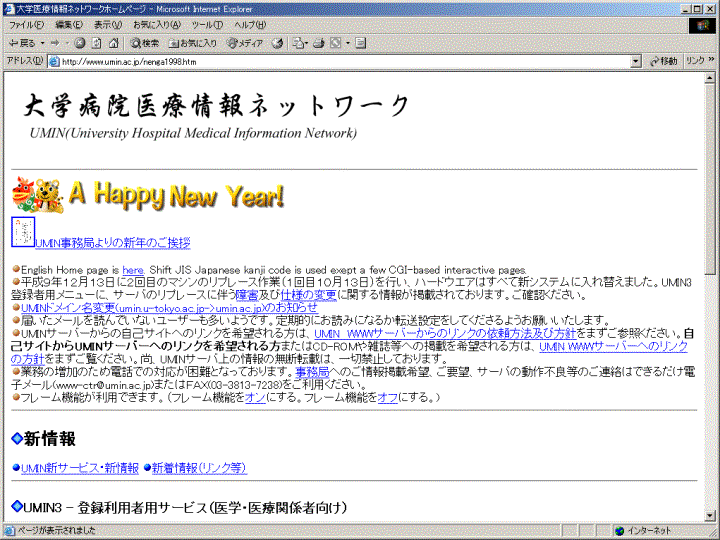
Task: Go to Home via toolbar icon
Action: point(113,43)
